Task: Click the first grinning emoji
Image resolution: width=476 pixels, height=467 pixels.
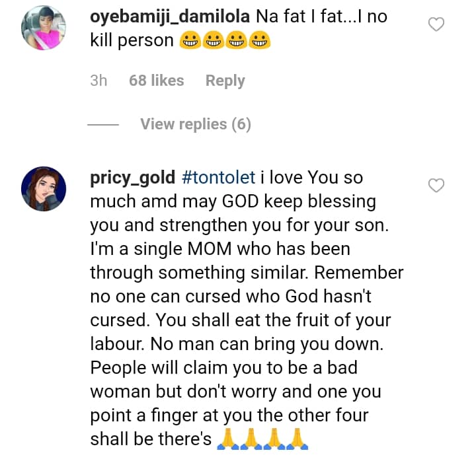Action: coord(190,42)
